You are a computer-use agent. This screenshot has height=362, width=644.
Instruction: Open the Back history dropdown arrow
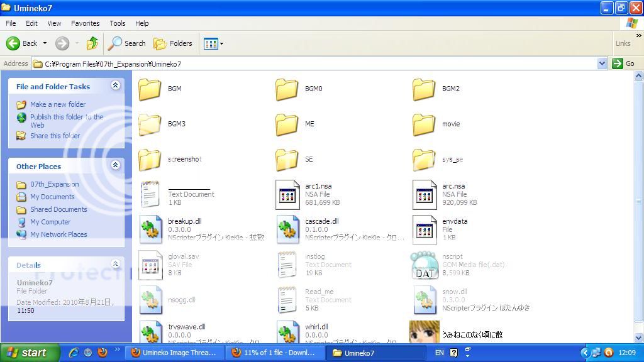pyautogui.click(x=45, y=43)
